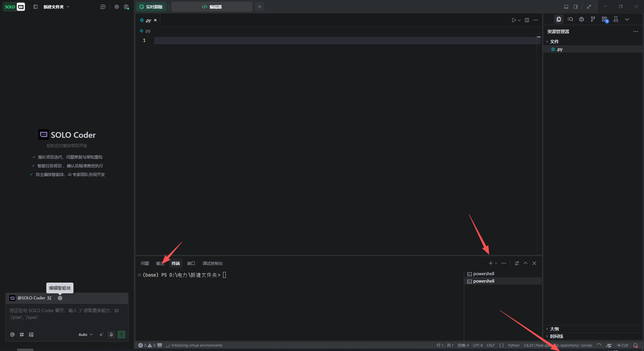Open editor more actions ellipsis
The image size is (644, 351).
coord(536,20)
